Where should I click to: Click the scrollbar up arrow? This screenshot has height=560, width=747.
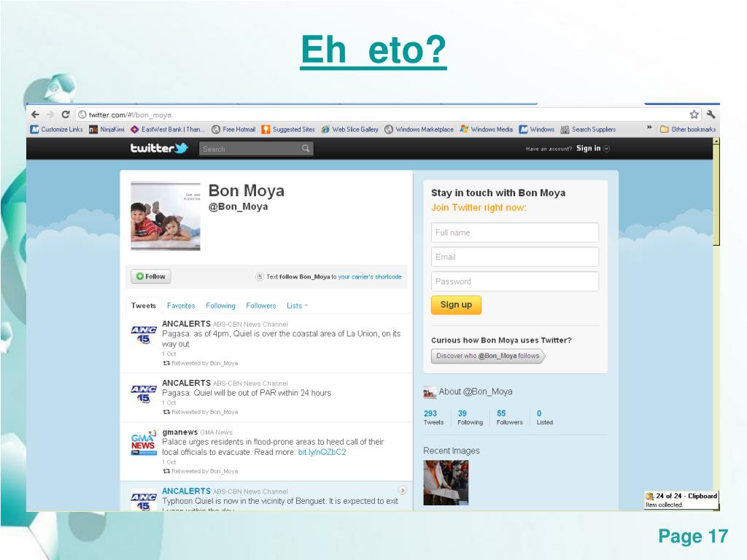[716, 141]
